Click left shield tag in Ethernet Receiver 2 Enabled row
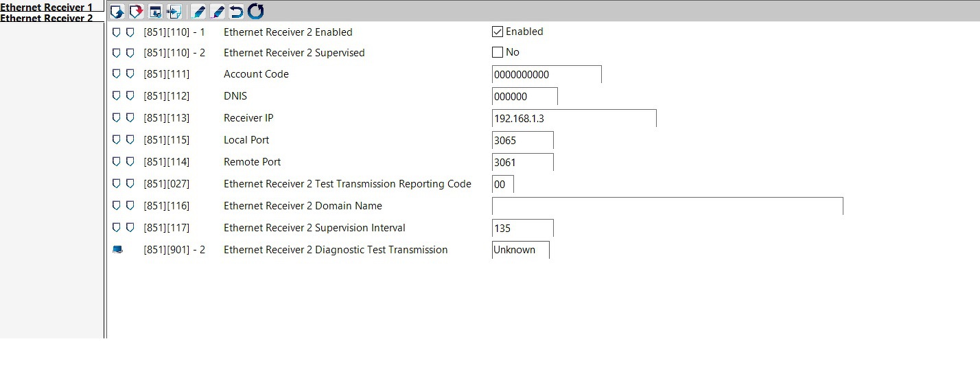Screen dimensions: 980x372 tap(116, 32)
